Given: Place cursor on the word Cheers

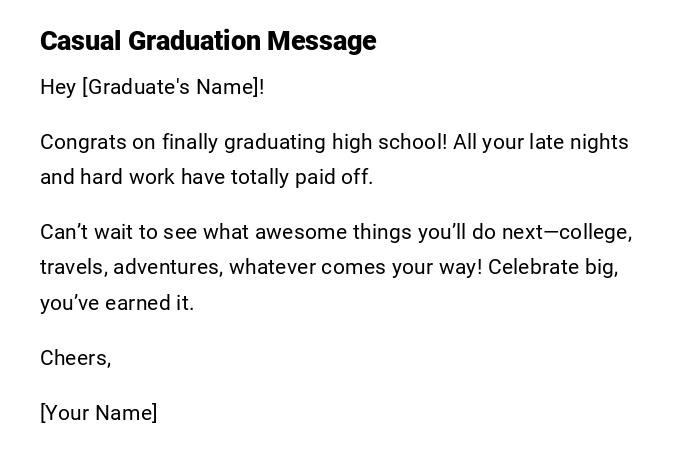Looking at the screenshot, I should (73, 358).
